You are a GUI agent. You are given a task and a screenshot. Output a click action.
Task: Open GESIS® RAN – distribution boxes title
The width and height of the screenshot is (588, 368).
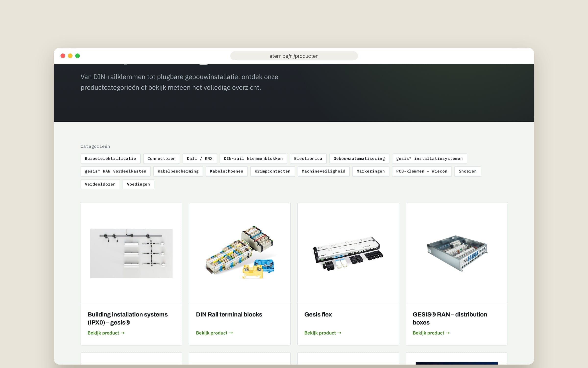coord(450,318)
